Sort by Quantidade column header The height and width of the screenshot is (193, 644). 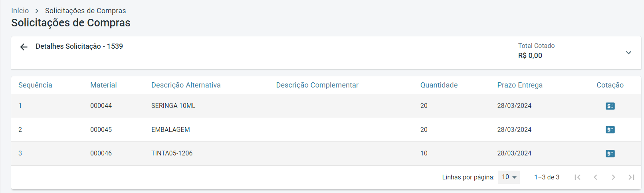(439, 85)
